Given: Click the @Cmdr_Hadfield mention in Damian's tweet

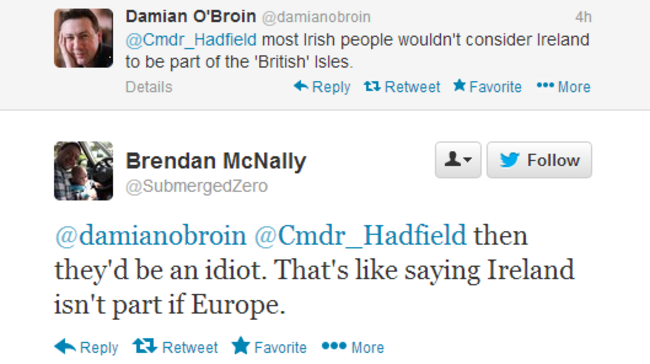Looking at the screenshot, I should point(191,40).
